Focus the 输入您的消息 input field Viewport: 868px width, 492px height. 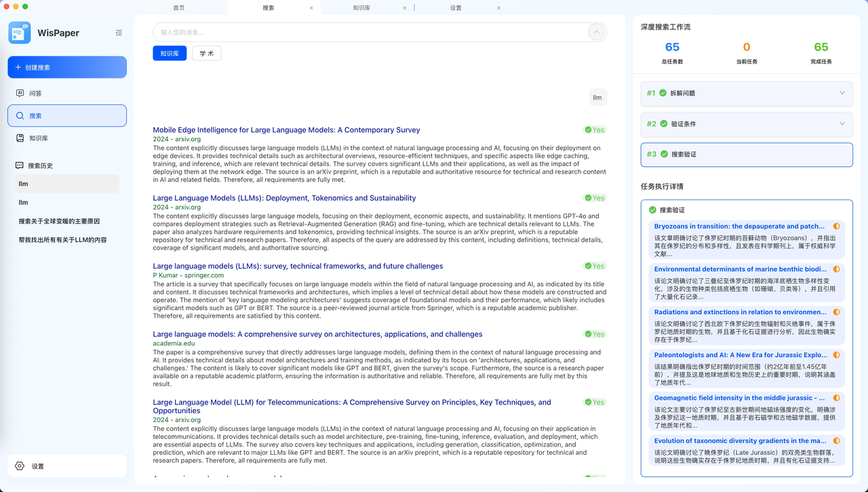click(371, 32)
